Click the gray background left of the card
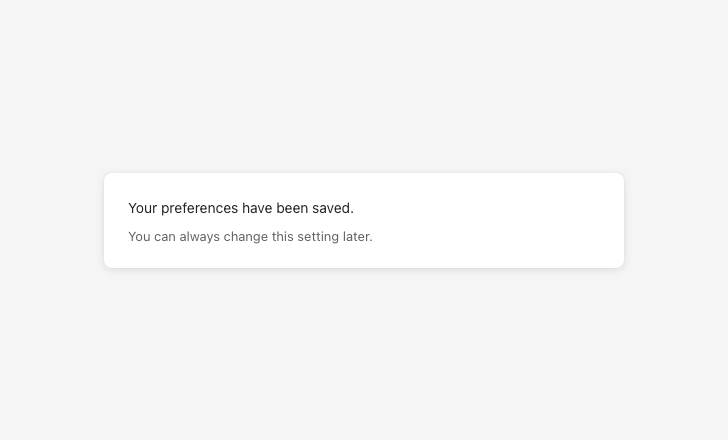Viewport: 728px width, 440px height. point(50,220)
